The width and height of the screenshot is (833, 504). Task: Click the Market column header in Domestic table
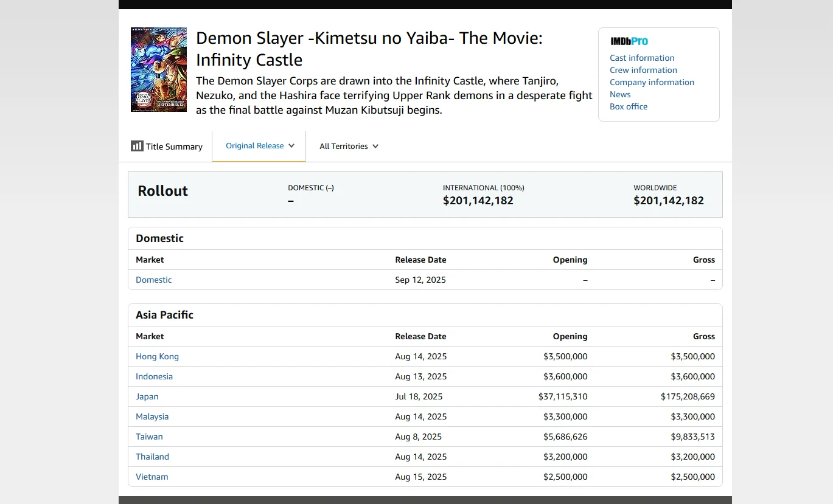point(150,260)
